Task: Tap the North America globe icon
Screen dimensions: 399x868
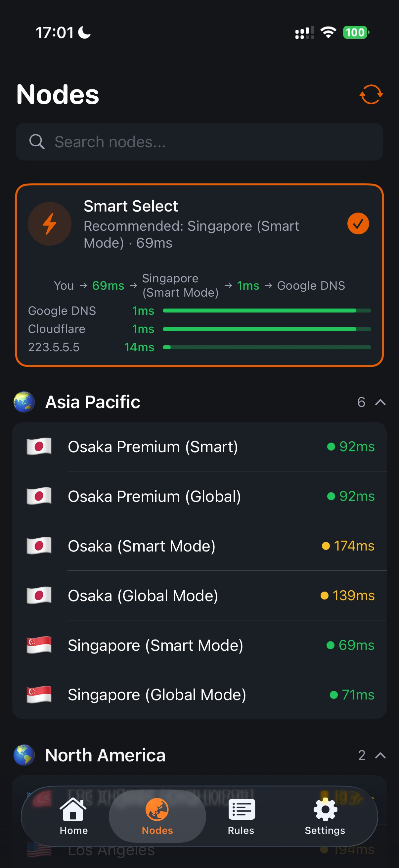Action: coord(24,755)
